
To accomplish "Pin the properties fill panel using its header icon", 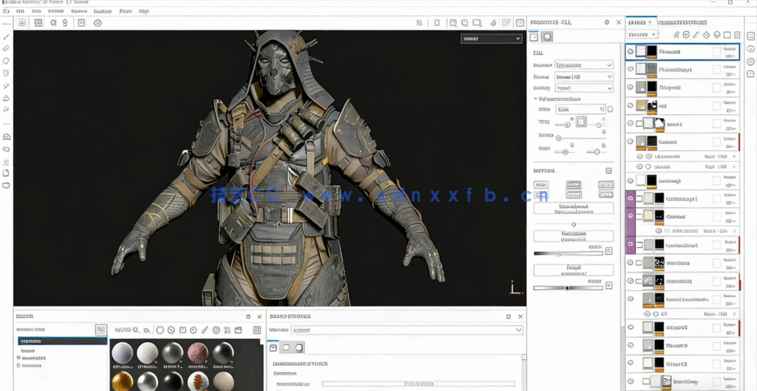I will tap(607, 22).
